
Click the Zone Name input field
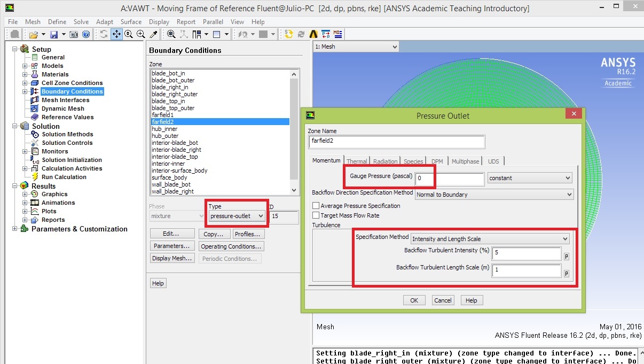[397, 142]
